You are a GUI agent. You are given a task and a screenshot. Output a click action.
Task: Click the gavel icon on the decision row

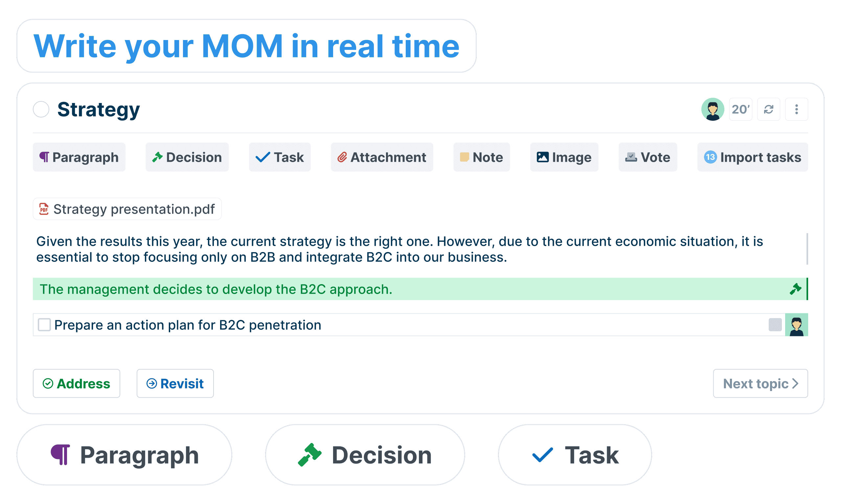pyautogui.click(x=795, y=289)
